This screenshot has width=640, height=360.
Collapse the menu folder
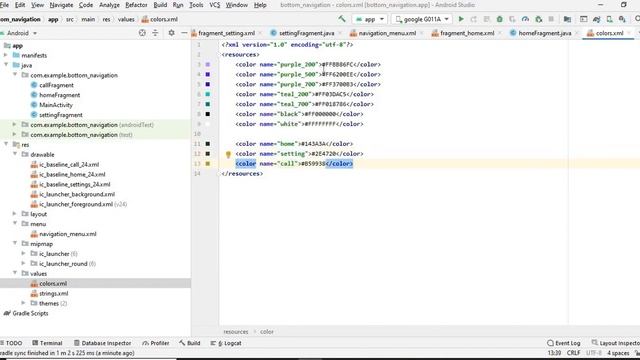[15, 224]
